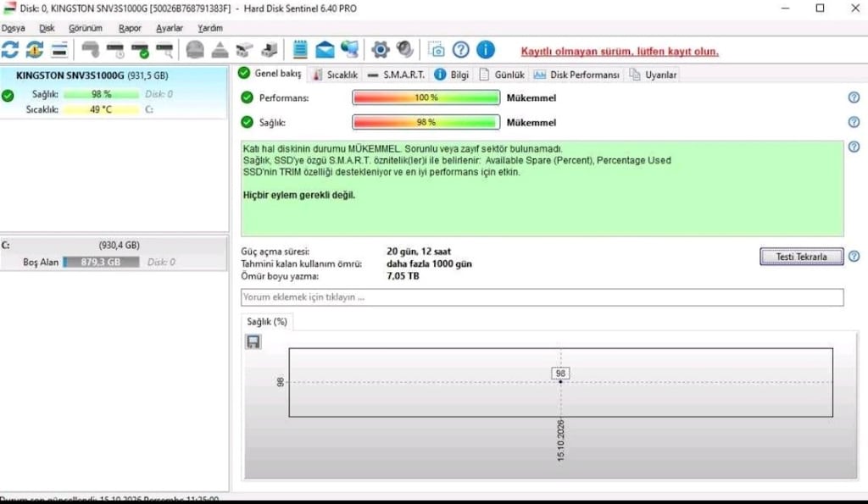868x504 pixels.
Task: Select the Genel bakış tab
Action: [x=270, y=74]
